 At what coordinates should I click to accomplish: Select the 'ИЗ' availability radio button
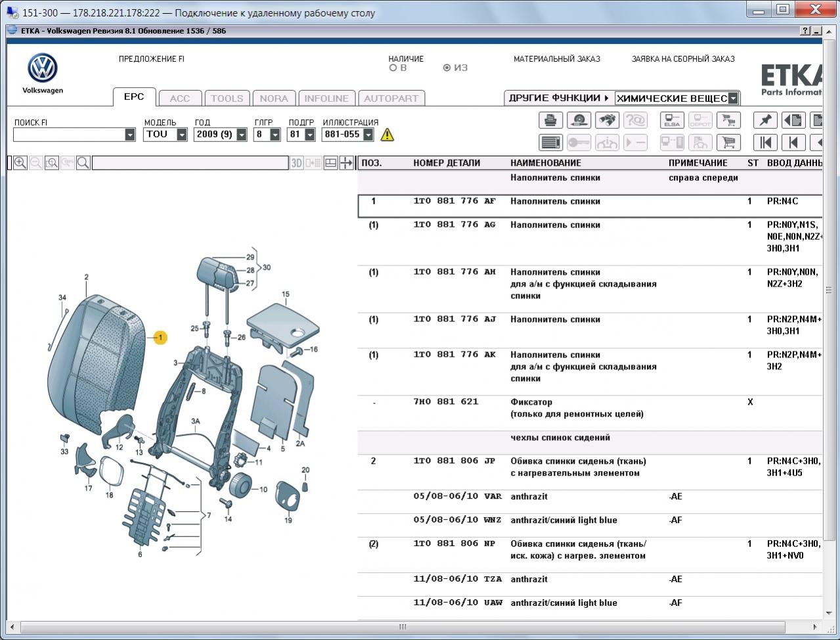point(447,68)
